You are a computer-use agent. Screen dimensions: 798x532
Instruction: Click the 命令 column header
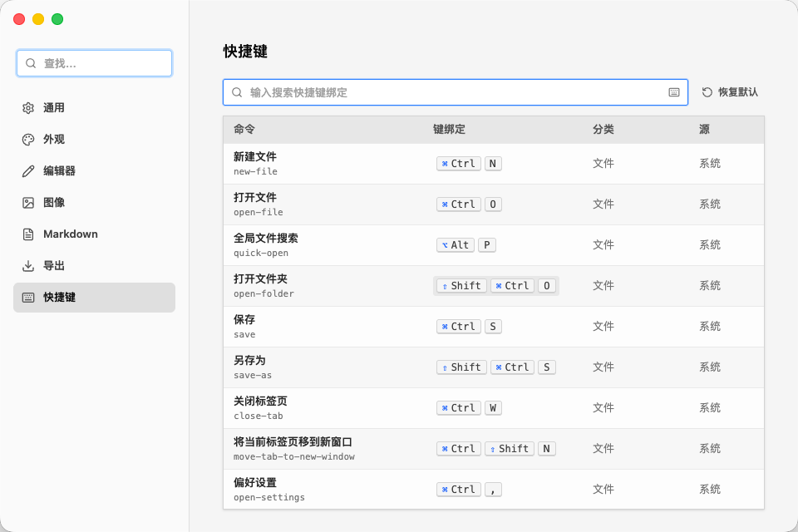[244, 130]
